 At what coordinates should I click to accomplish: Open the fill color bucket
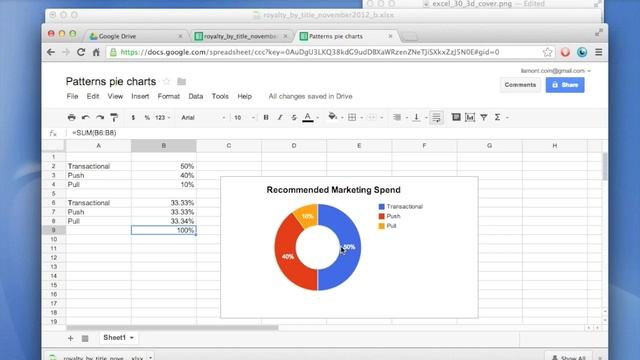click(x=333, y=117)
